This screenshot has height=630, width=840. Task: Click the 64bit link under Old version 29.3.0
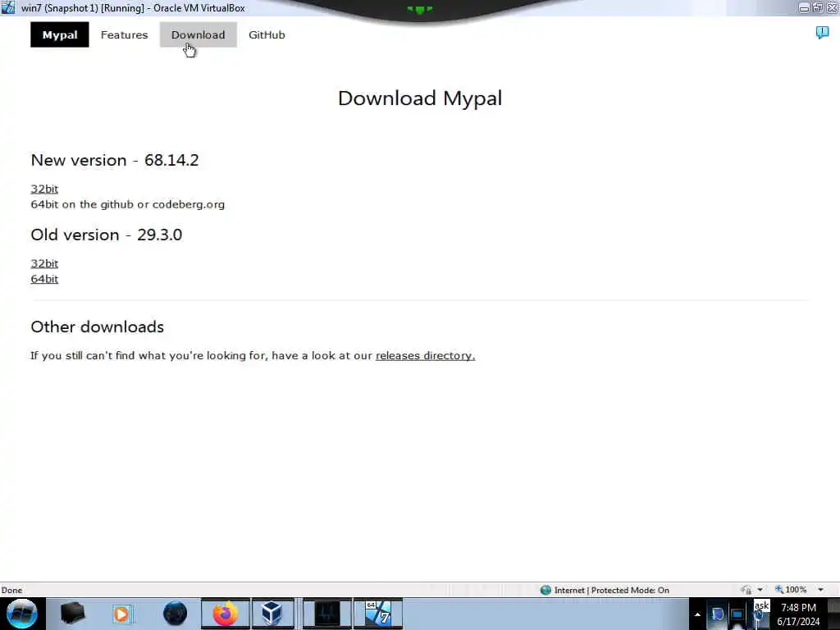coord(44,279)
